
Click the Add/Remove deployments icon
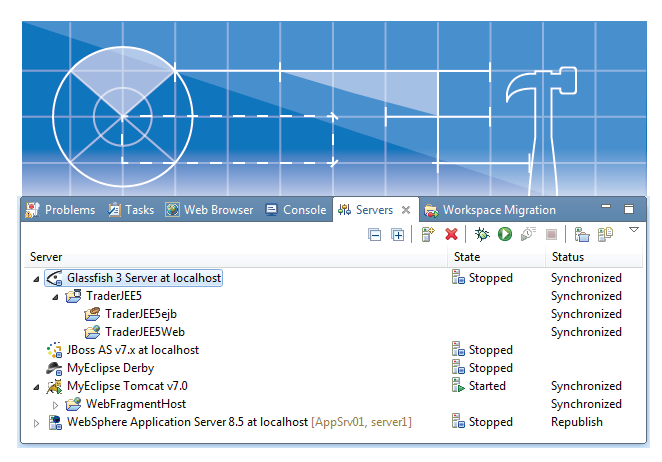pyautogui.click(x=605, y=234)
